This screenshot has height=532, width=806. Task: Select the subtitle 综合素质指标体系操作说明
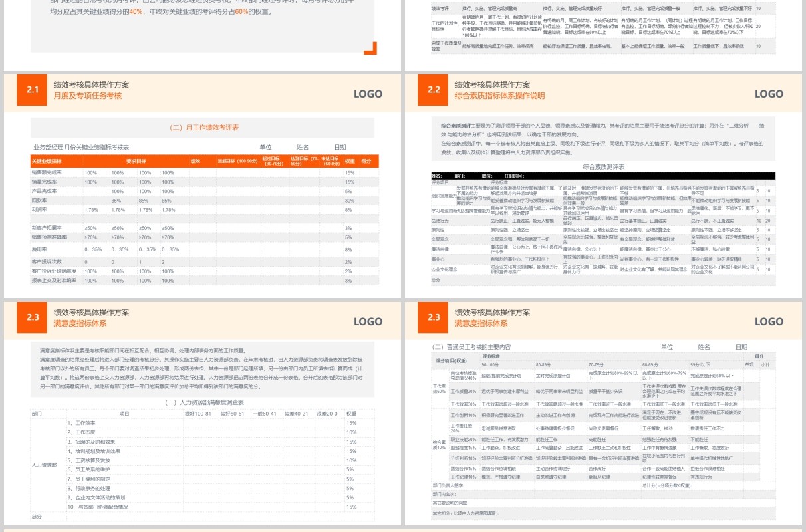499,96
